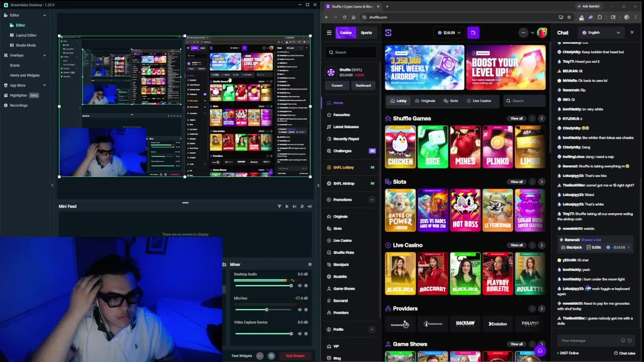Open the Streamlabs Mixer settings gear
The image size is (644, 362).
point(310,264)
